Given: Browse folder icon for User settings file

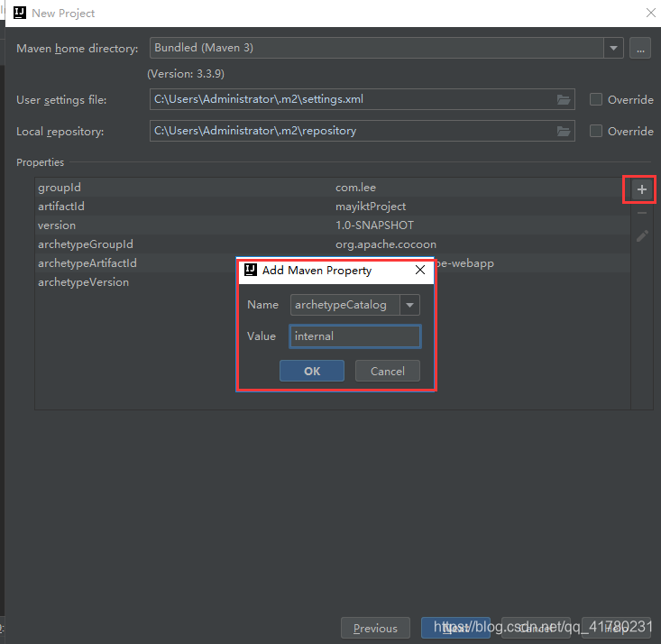Looking at the screenshot, I should [564, 99].
